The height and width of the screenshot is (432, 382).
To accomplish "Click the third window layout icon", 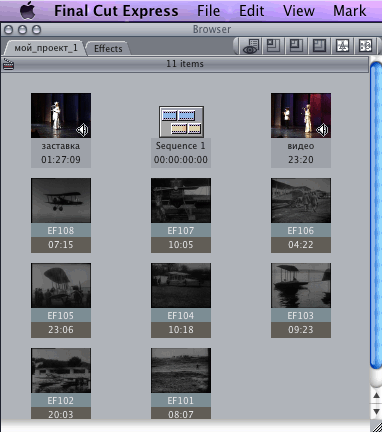I will (319, 46).
